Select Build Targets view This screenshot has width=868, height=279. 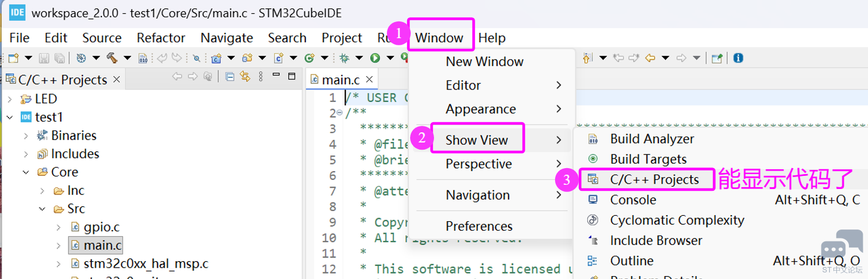[x=721, y=159]
